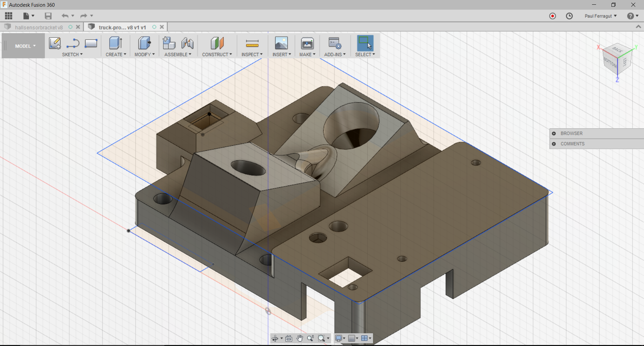Open the Viewports dropdown arrow
This screenshot has height=346, width=644.
click(x=370, y=338)
